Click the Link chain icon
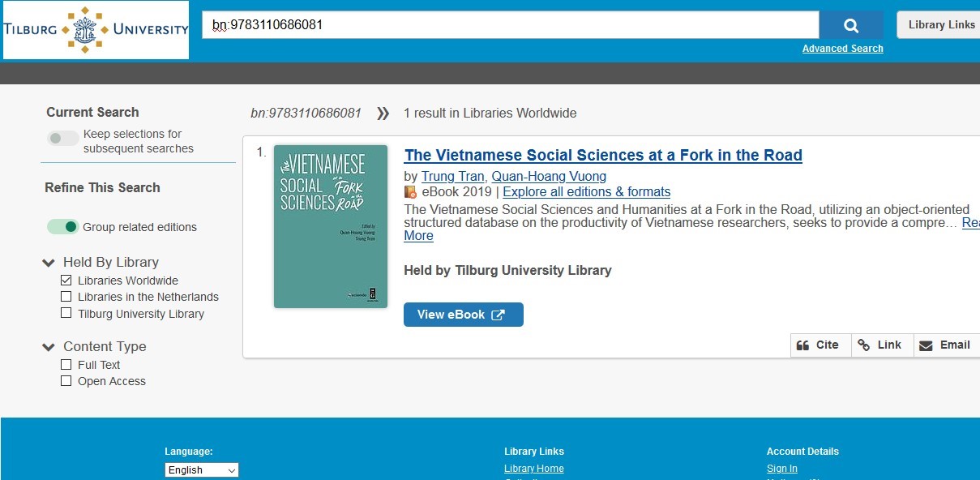This screenshot has height=480, width=980. point(864,345)
